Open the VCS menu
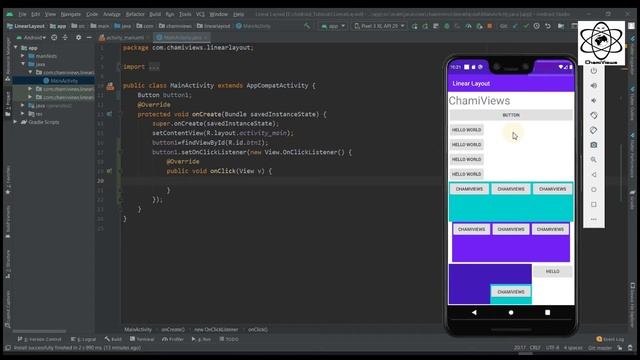 pos(200,14)
